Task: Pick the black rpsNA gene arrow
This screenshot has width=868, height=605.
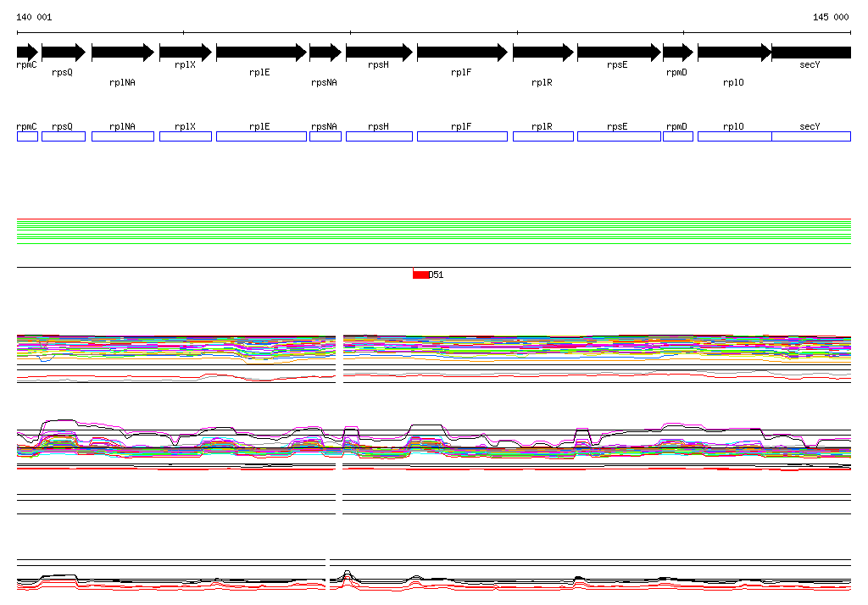Action: click(325, 53)
